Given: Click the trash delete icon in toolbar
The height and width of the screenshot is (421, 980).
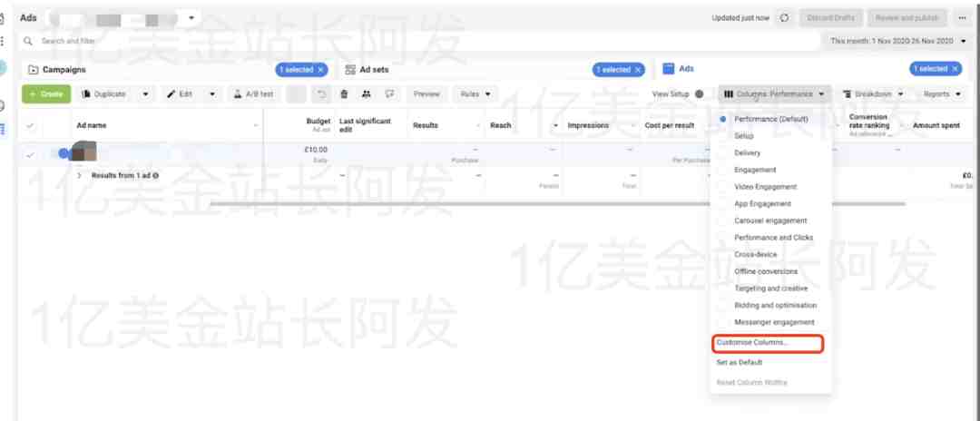Looking at the screenshot, I should point(344,94).
